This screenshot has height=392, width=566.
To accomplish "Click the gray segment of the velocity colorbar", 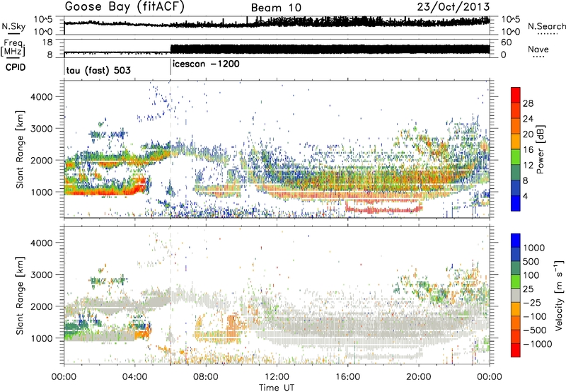I will tap(516, 295).
